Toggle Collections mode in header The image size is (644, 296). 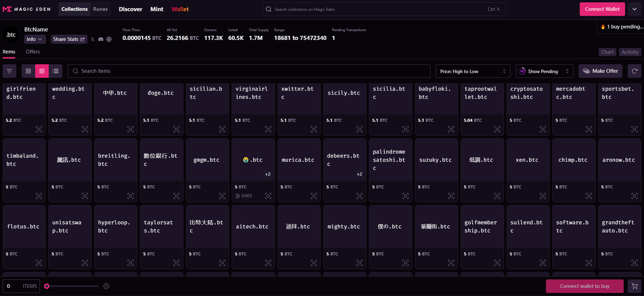[75, 9]
